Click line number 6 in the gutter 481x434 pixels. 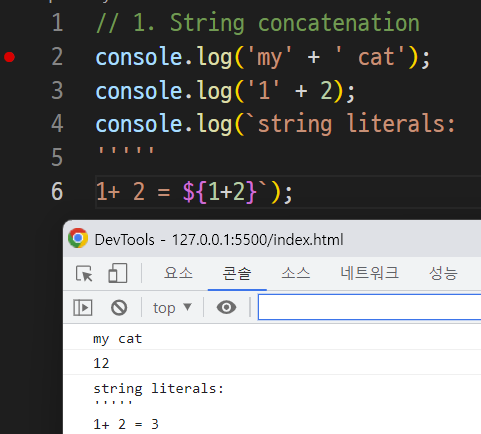(57, 191)
